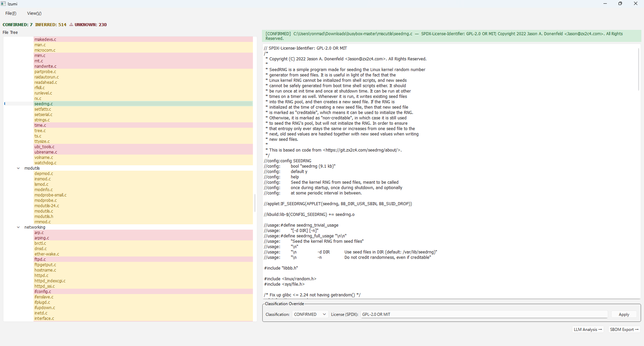644x346 pixels.
Task: Click the CONFIRMED: 7 status counter
Action: click(x=17, y=24)
